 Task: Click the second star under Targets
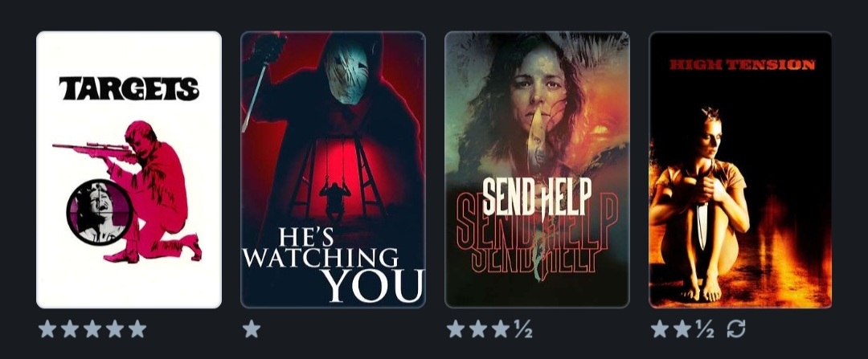pyautogui.click(x=70, y=328)
